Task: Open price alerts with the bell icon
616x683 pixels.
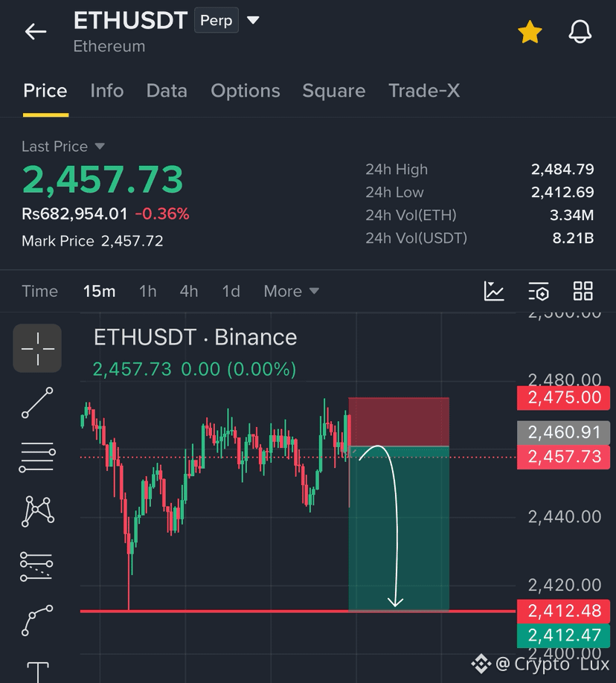Action: coord(580,32)
